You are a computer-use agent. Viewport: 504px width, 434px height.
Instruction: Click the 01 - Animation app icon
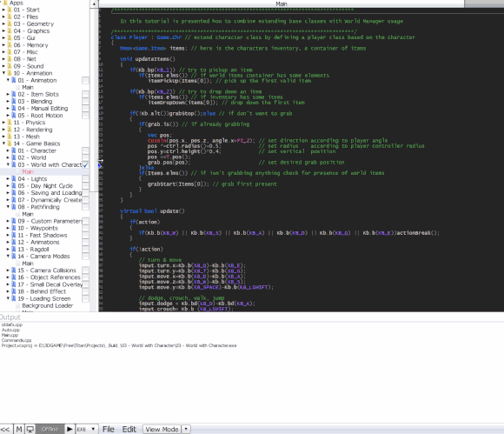(x=14, y=80)
